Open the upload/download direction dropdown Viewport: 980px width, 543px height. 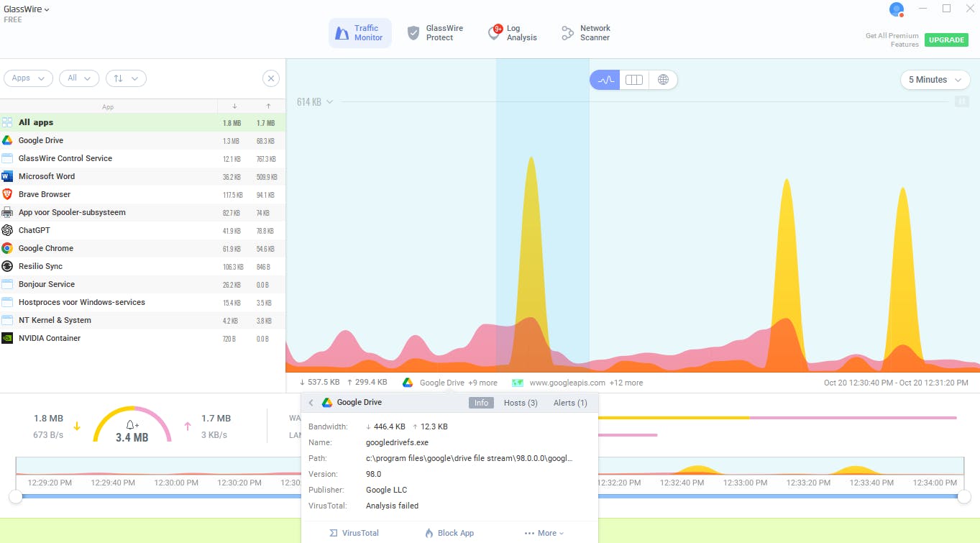coord(127,78)
